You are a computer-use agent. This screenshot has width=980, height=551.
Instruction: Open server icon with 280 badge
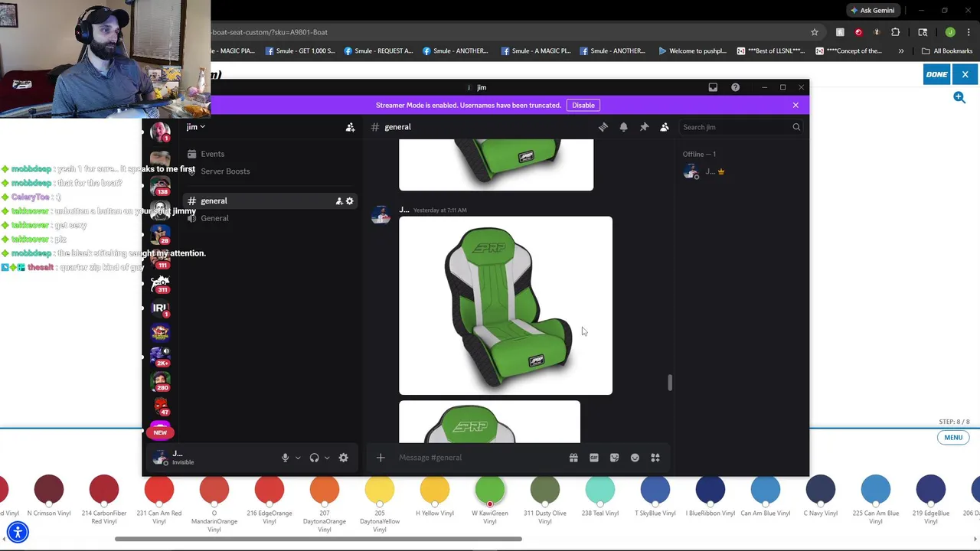tap(160, 381)
